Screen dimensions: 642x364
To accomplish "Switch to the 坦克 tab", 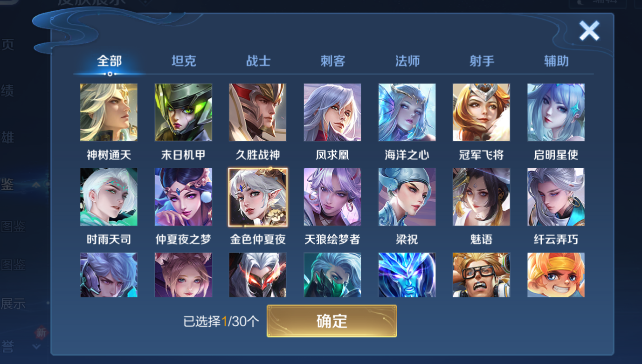I will pos(184,61).
